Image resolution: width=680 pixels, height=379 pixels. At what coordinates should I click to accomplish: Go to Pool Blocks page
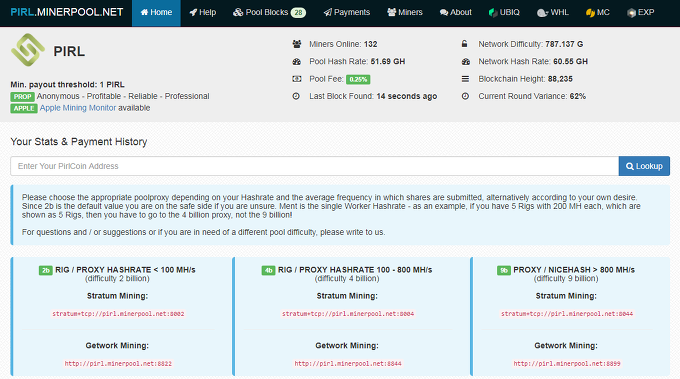pyautogui.click(x=269, y=13)
